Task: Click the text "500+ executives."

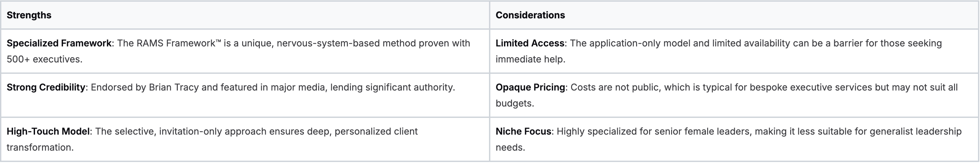Action: (x=44, y=59)
